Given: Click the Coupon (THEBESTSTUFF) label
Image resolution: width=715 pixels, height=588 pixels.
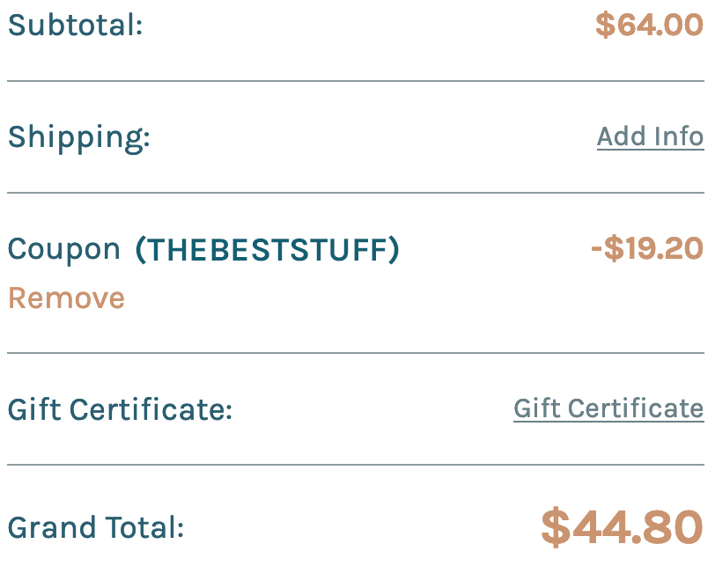Looking at the screenshot, I should pyautogui.click(x=203, y=249).
